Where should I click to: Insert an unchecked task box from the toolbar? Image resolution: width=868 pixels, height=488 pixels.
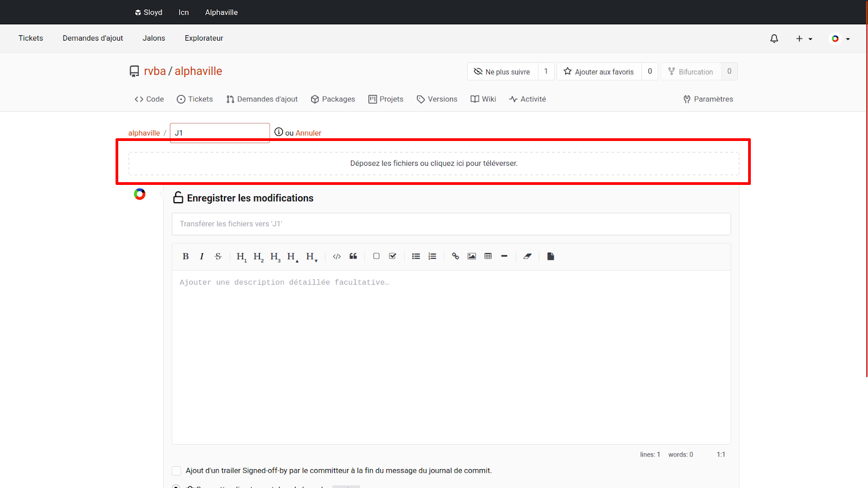[376, 256]
